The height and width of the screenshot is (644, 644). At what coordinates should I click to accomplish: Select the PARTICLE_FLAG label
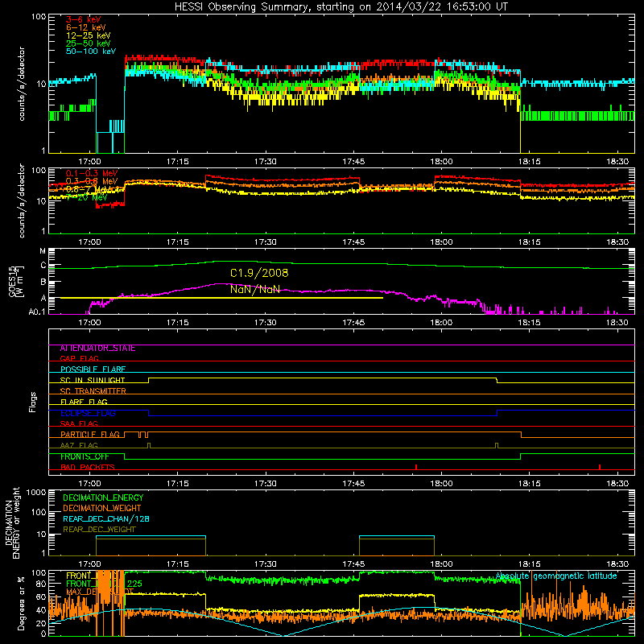[x=90, y=435]
